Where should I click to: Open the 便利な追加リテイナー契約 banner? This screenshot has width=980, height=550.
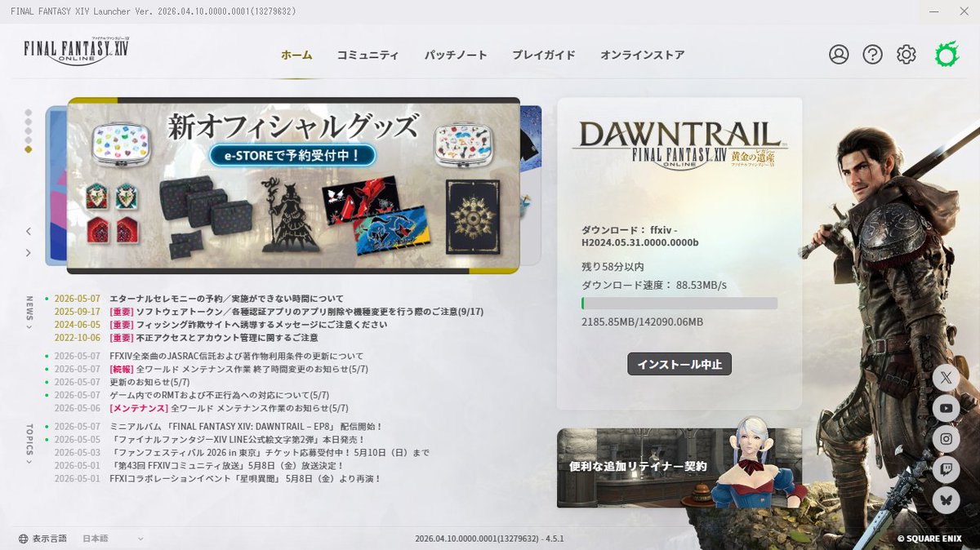tap(679, 468)
